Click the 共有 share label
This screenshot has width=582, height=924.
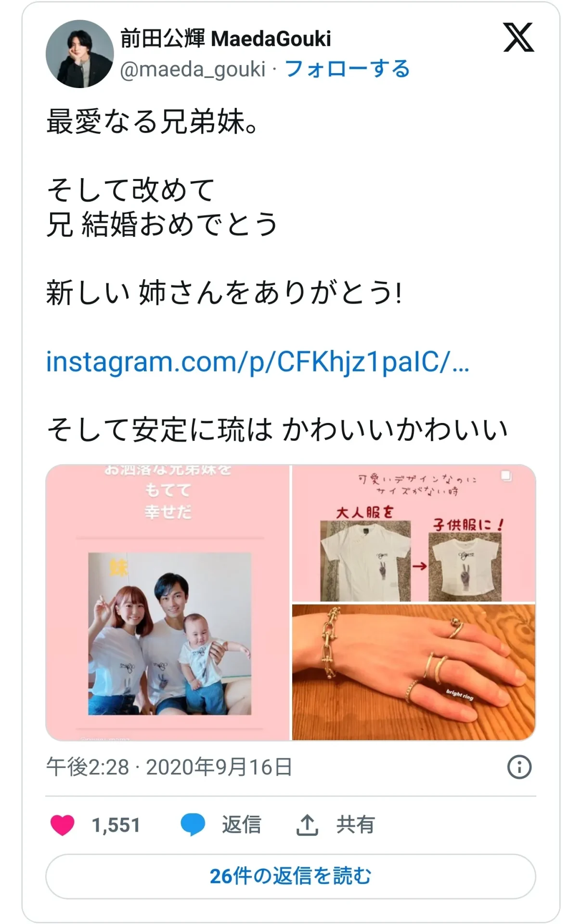(x=355, y=825)
